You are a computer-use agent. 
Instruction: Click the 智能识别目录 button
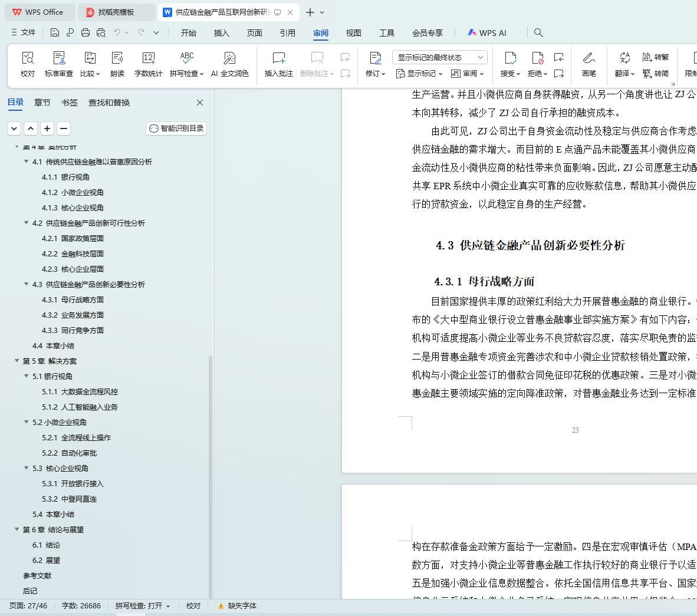(x=176, y=129)
